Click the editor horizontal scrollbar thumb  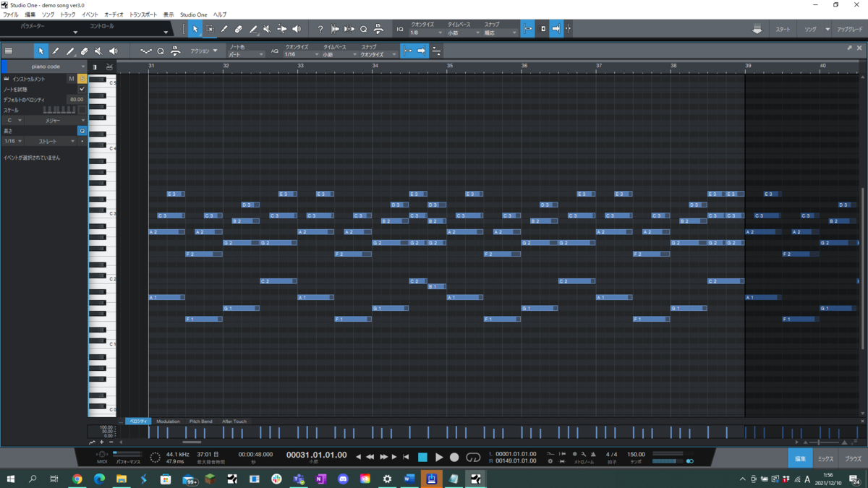point(192,442)
